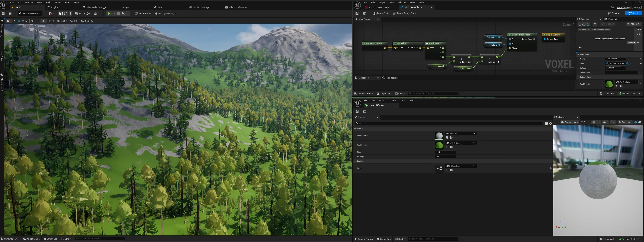Click the Stop simulation button
This screenshot has height=242, width=644.
119,13
